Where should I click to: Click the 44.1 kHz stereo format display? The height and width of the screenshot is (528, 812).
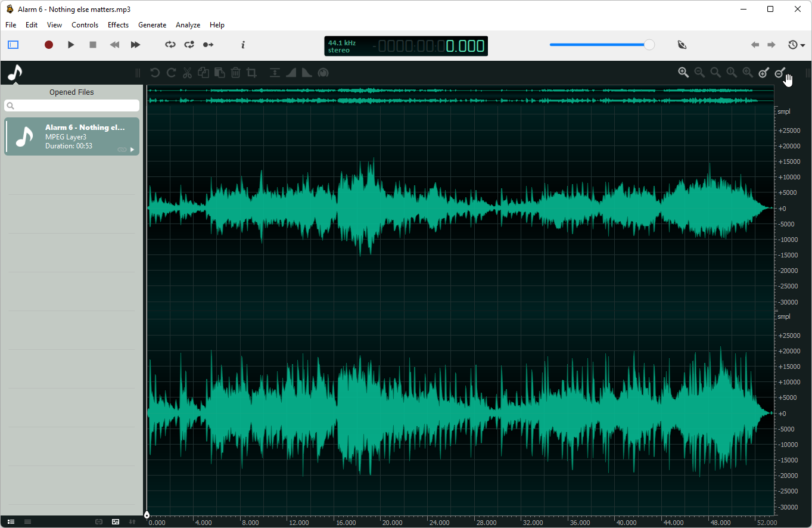[x=342, y=46]
